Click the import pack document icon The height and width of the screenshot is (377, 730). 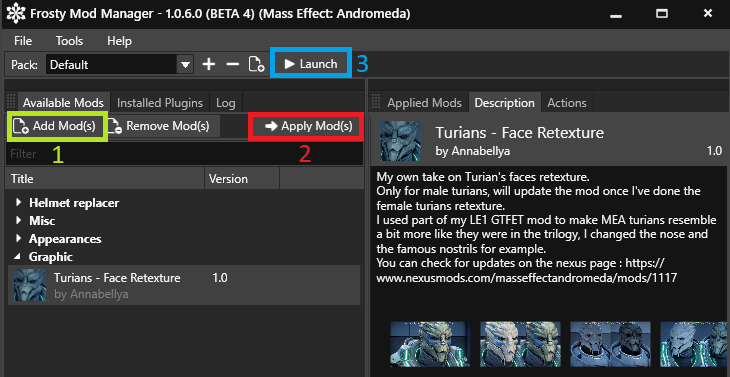click(x=256, y=64)
